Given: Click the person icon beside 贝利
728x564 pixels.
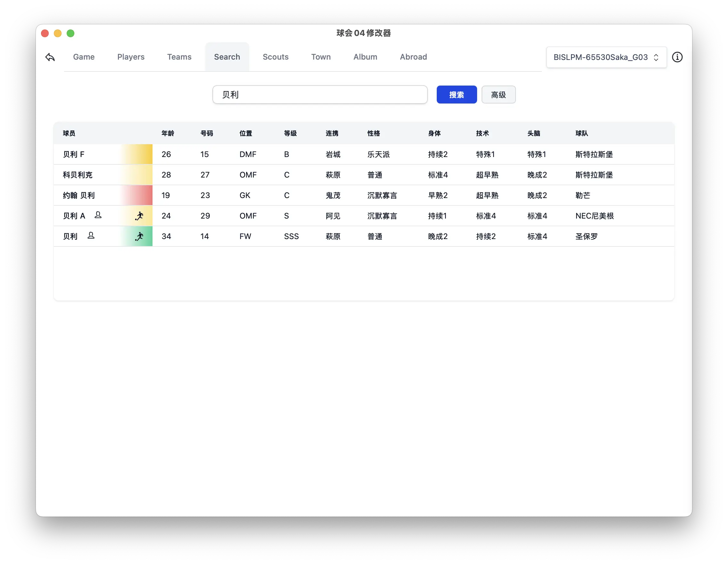Looking at the screenshot, I should (91, 236).
